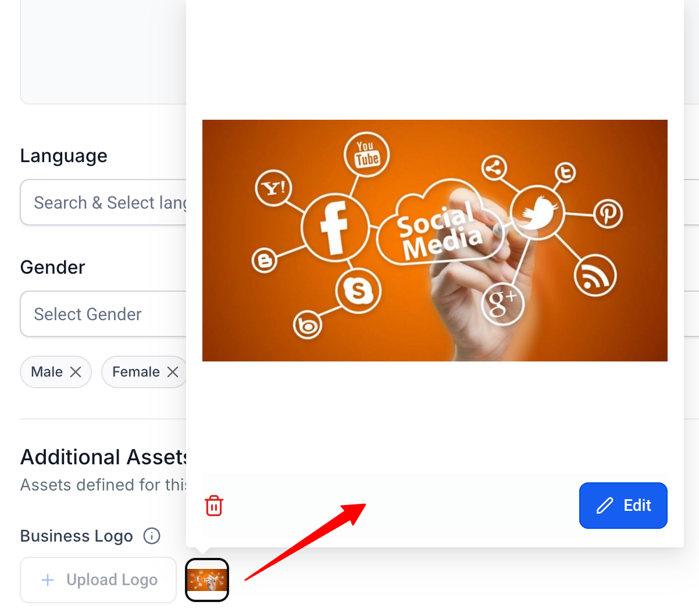699x616 pixels.
Task: Click the RSS feed icon in the preview image
Action: 595,275
